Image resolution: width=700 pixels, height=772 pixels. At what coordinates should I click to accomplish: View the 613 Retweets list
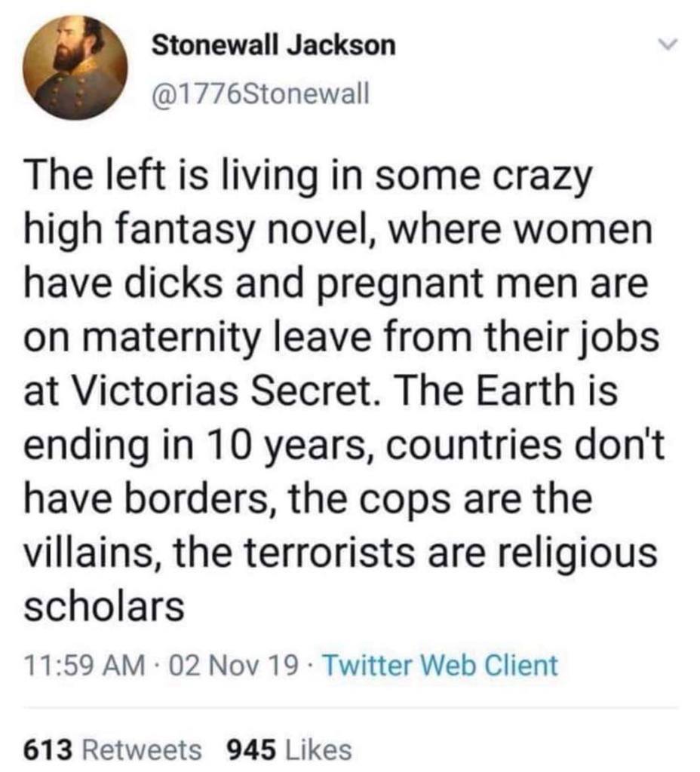point(113,750)
